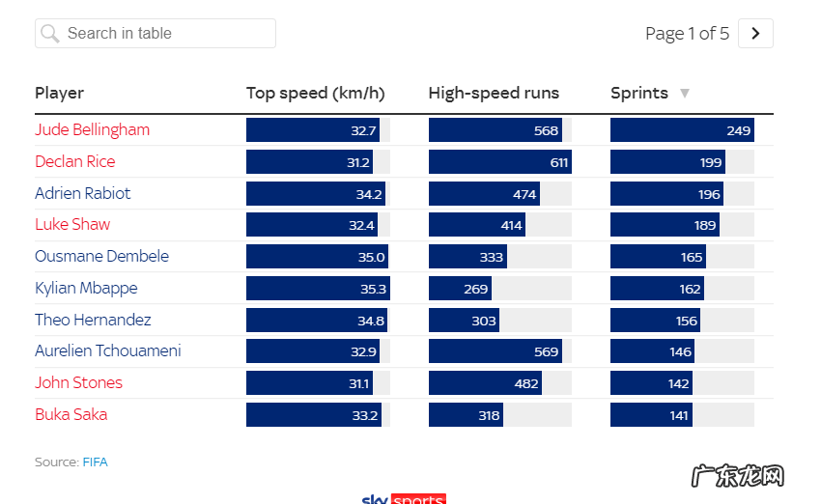Click Jude Bellingham's 249 sprints bar
Viewport: 821px width, 504px height.
point(682,130)
